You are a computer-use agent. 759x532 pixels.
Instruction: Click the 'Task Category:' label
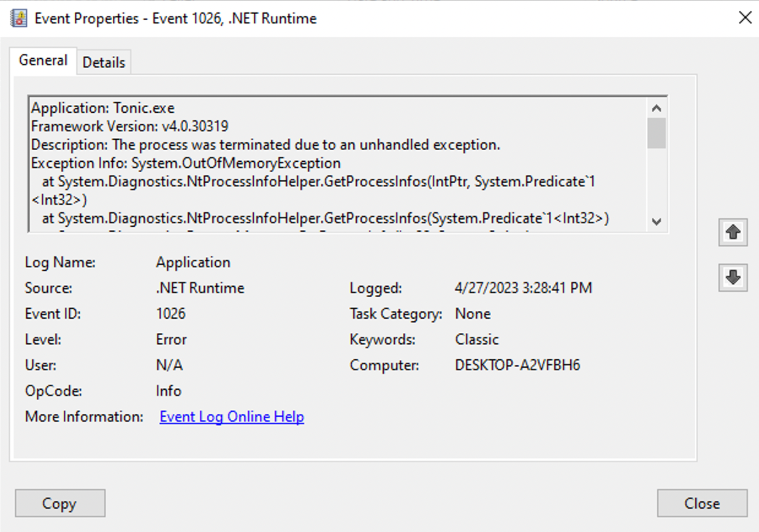pos(395,314)
